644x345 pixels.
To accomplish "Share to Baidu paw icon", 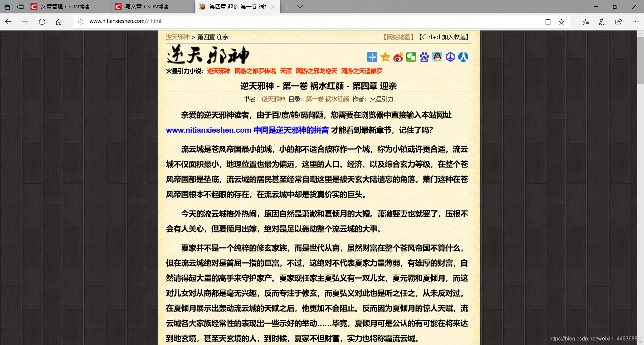I will 424,57.
